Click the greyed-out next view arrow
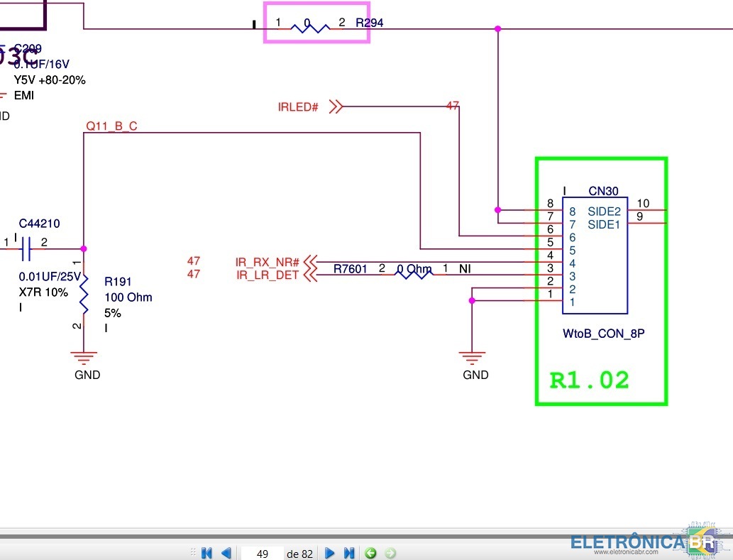 pos(390,553)
